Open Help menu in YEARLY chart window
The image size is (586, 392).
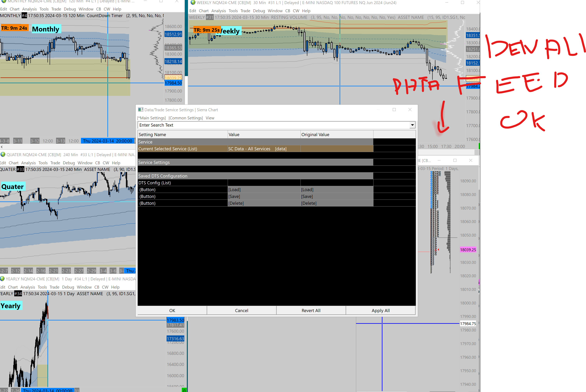(x=115, y=287)
